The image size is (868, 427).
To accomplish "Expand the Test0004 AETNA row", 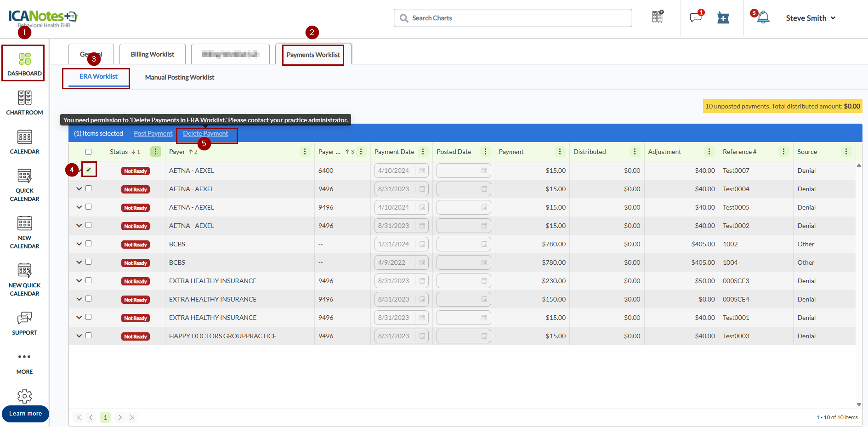I will tap(79, 189).
